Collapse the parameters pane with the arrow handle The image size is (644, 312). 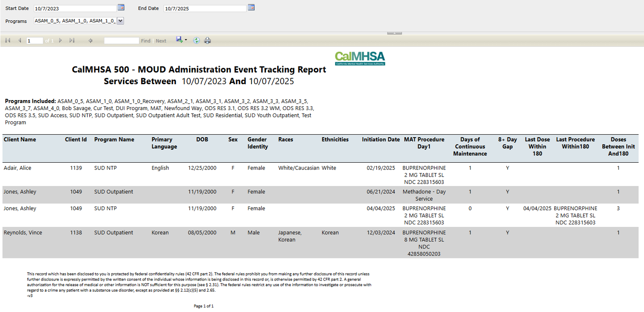pyautogui.click(x=395, y=33)
